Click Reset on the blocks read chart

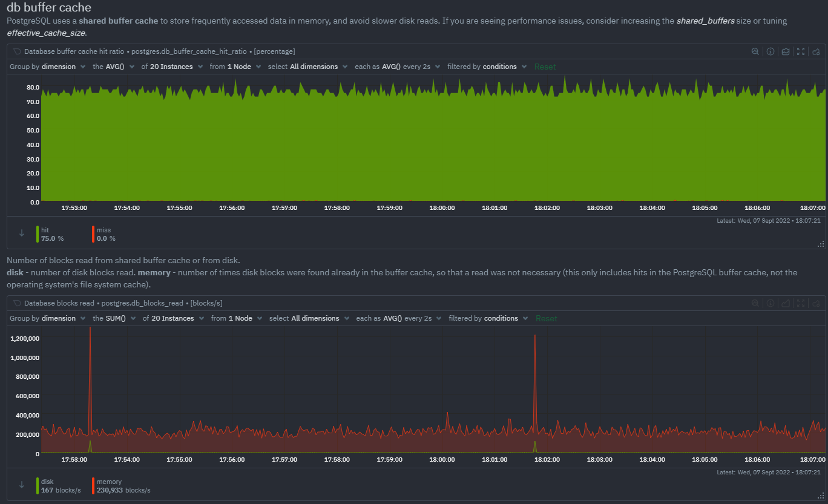point(546,318)
